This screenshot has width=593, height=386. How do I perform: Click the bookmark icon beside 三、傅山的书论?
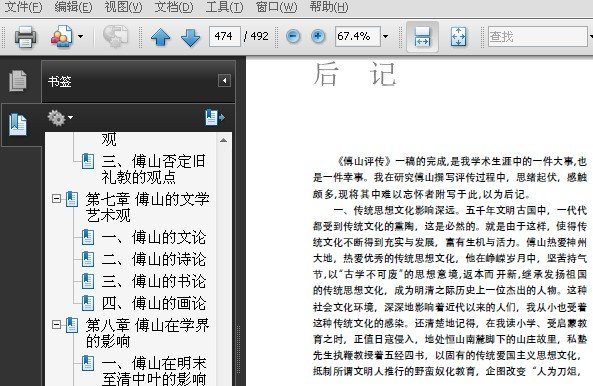88,281
